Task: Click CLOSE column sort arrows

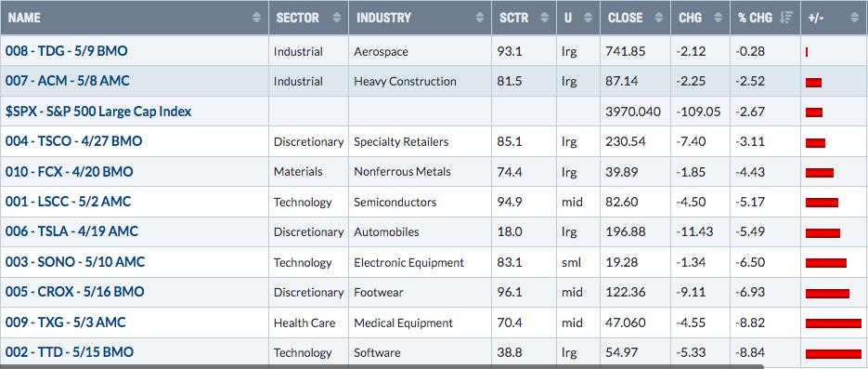Action: pyautogui.click(x=659, y=18)
